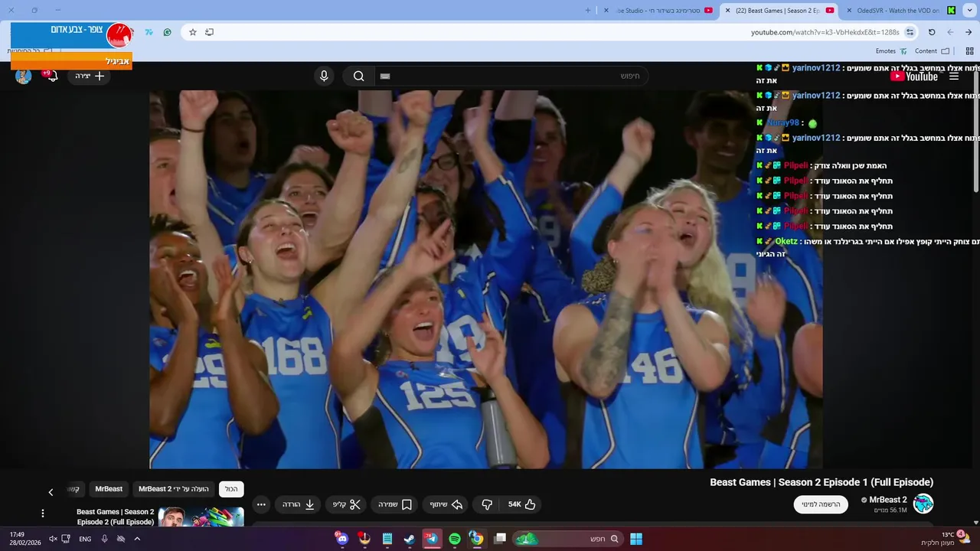This screenshot has width=980, height=551.
Task: Like the video with 54K thumbs up
Action: click(522, 504)
